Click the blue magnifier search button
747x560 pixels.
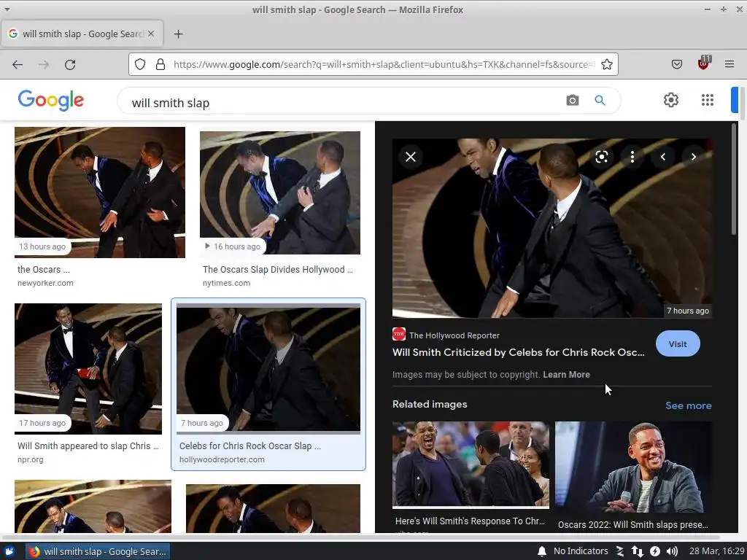pyautogui.click(x=600, y=101)
